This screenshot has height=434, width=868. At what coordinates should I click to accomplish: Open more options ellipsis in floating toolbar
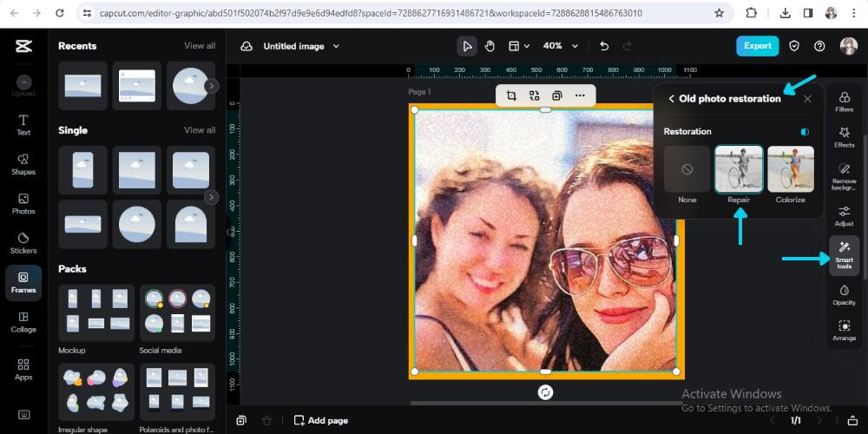pyautogui.click(x=580, y=95)
